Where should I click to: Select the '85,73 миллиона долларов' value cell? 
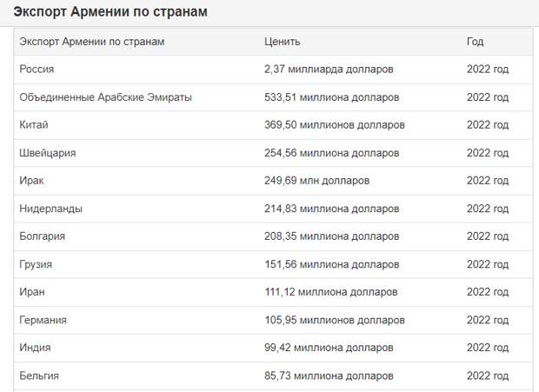(x=329, y=375)
